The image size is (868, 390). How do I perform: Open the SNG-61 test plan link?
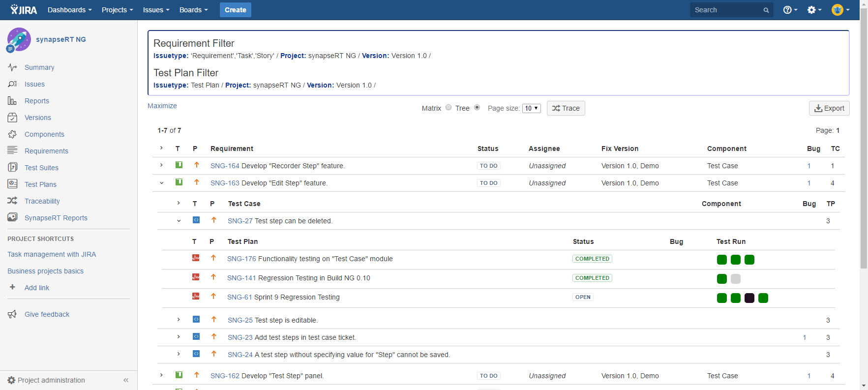tap(239, 297)
